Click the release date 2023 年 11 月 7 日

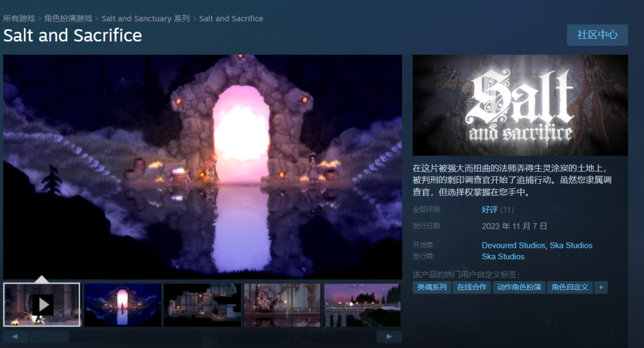click(x=514, y=226)
